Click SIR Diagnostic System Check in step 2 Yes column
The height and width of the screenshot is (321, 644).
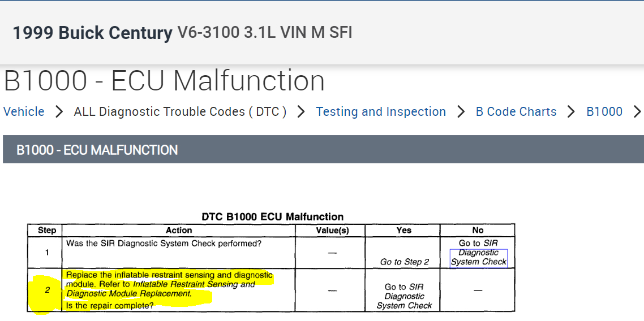(x=404, y=296)
